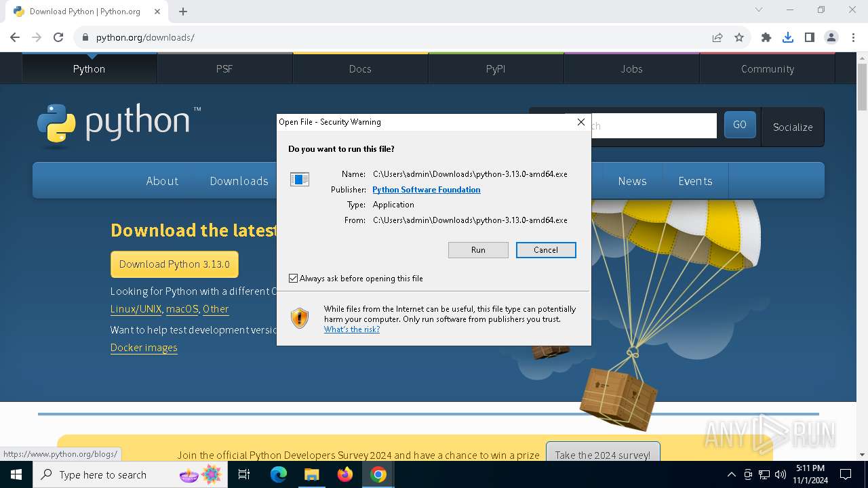This screenshot has height=488, width=868.
Task: Close the Download Python tab
Action: [x=158, y=12]
